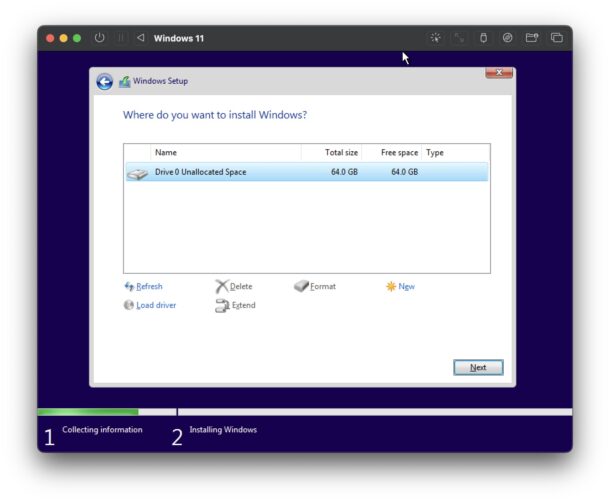Click Delete partition option
The image size is (610, 502).
(x=240, y=287)
